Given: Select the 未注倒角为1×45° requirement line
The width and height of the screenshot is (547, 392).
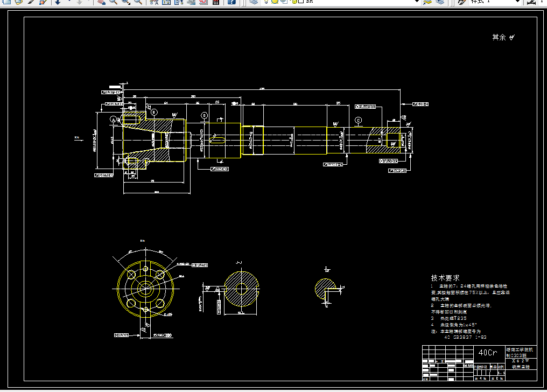Looking at the screenshot, I should (454, 325).
